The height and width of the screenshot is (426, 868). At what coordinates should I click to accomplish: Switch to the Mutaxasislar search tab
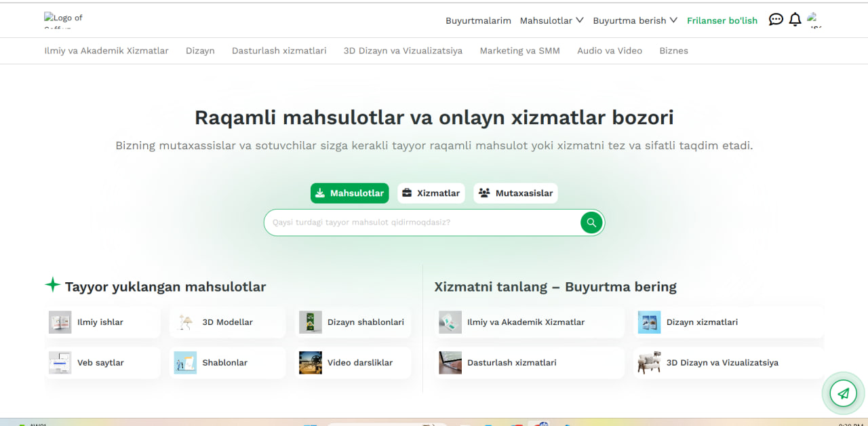point(515,193)
